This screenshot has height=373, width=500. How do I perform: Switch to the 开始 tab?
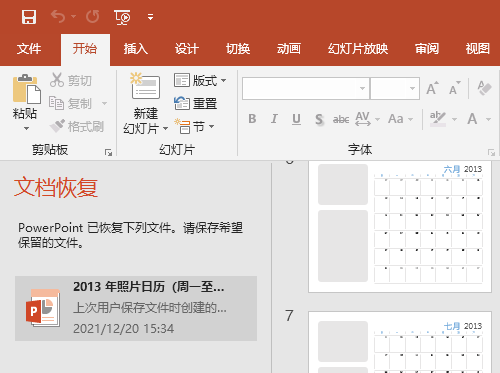pos(85,49)
